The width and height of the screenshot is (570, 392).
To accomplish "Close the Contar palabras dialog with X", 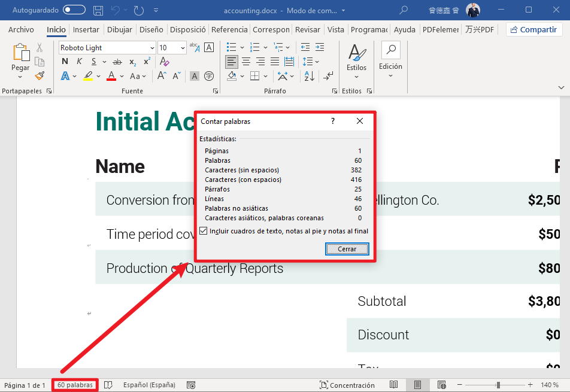I will 359,121.
